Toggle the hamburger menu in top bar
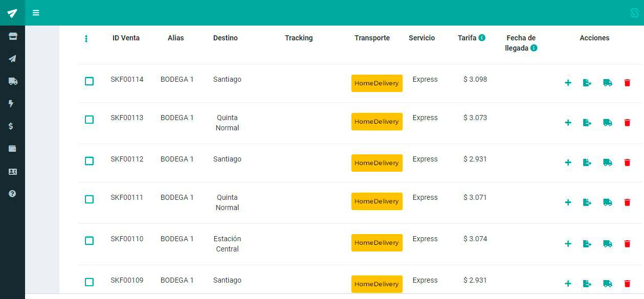 [x=36, y=13]
